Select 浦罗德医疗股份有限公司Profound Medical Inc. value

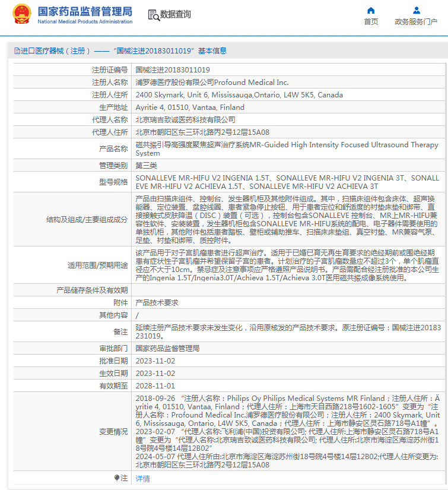coord(212,82)
